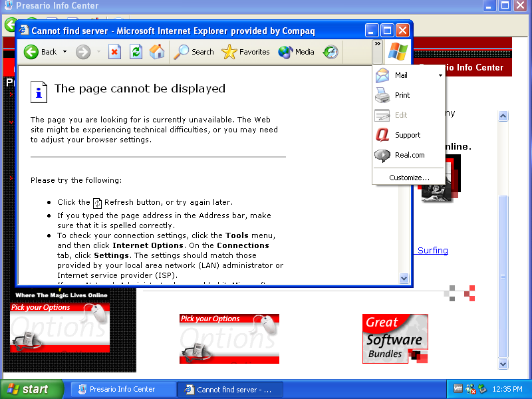532x399 pixels.
Task: Open Support in overflow menu
Action: 409,135
